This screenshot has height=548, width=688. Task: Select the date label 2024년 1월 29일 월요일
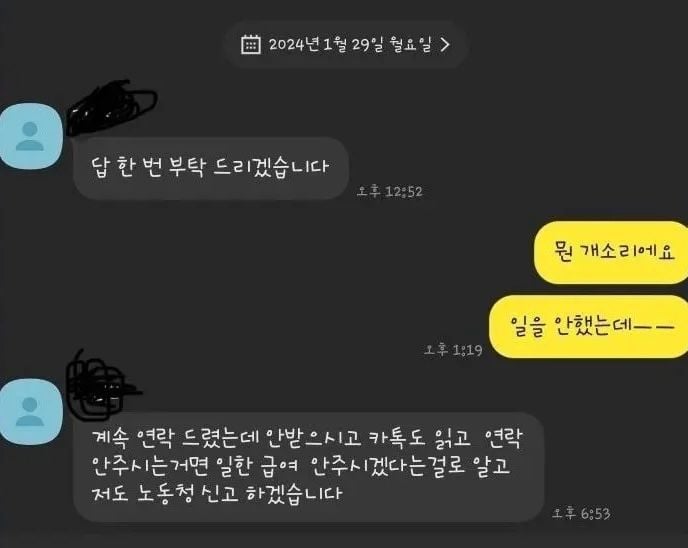[x=350, y=44]
